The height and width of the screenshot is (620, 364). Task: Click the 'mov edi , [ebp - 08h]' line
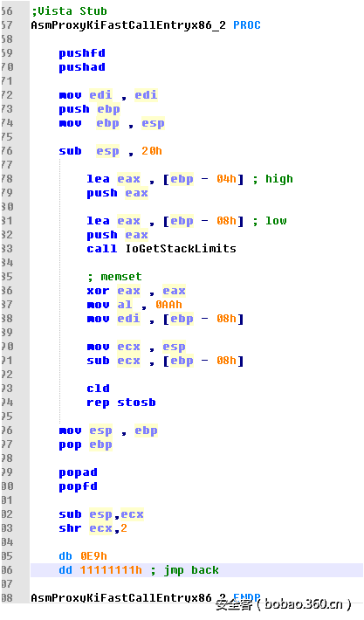tap(165, 319)
